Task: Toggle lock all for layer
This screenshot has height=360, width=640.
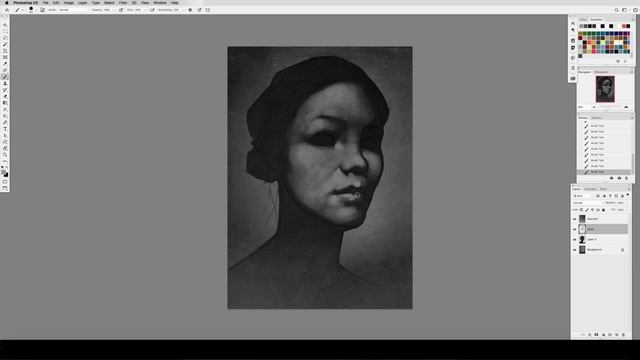Action: (x=603, y=210)
